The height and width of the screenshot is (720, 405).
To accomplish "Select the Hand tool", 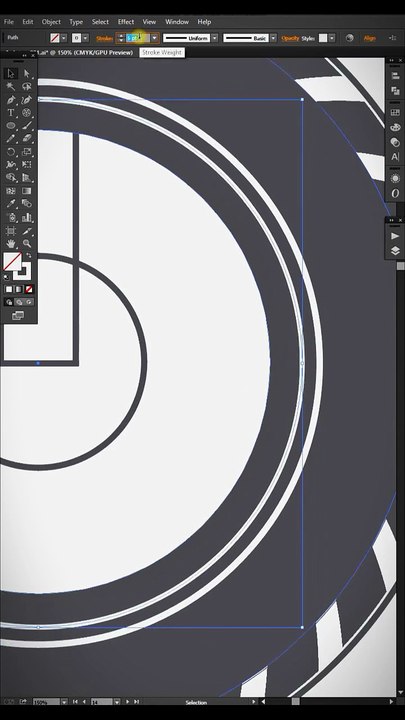I will click(11, 243).
